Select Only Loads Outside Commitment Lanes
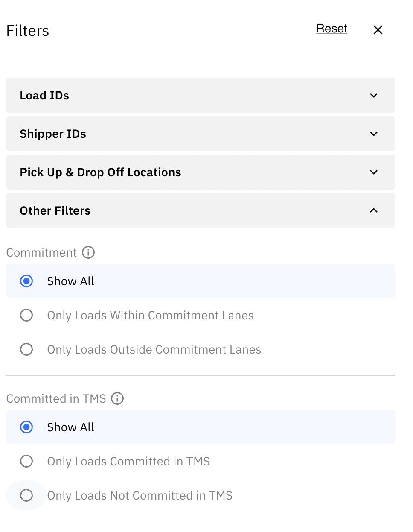Screen dimensions: 413x532 pos(26,349)
